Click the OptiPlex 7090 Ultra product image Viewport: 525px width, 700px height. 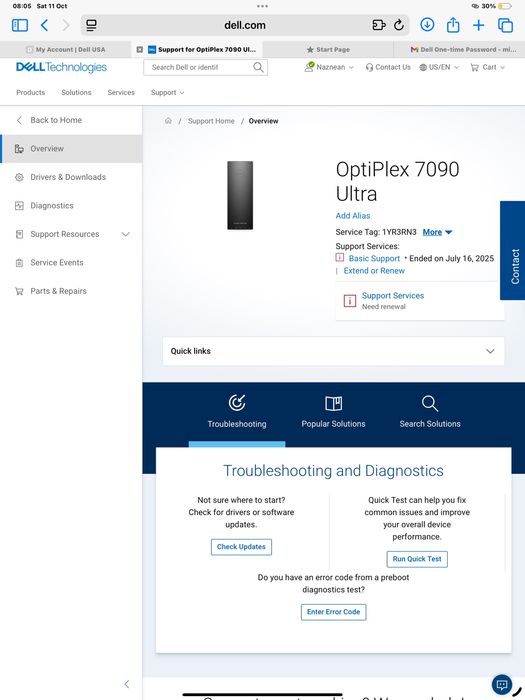(x=240, y=196)
